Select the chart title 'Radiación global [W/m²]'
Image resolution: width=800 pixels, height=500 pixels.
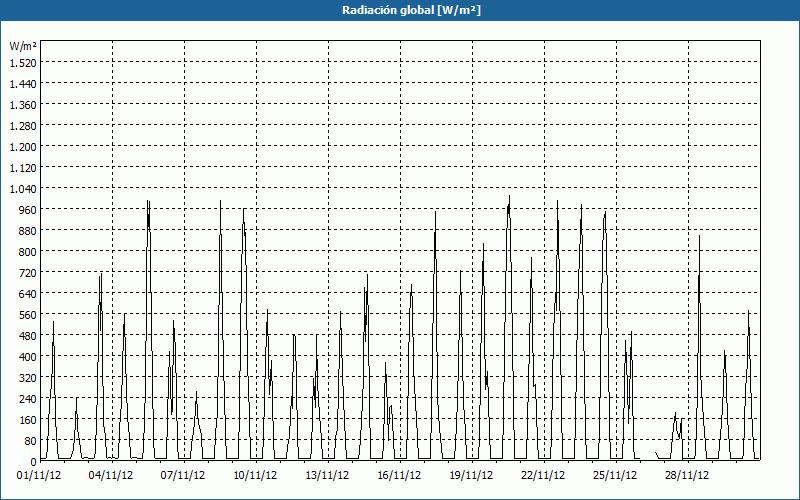click(x=411, y=10)
